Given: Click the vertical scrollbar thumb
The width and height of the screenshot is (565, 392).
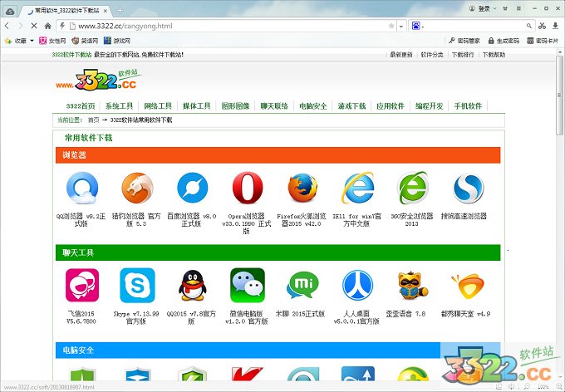Looking at the screenshot, I should tap(559, 96).
